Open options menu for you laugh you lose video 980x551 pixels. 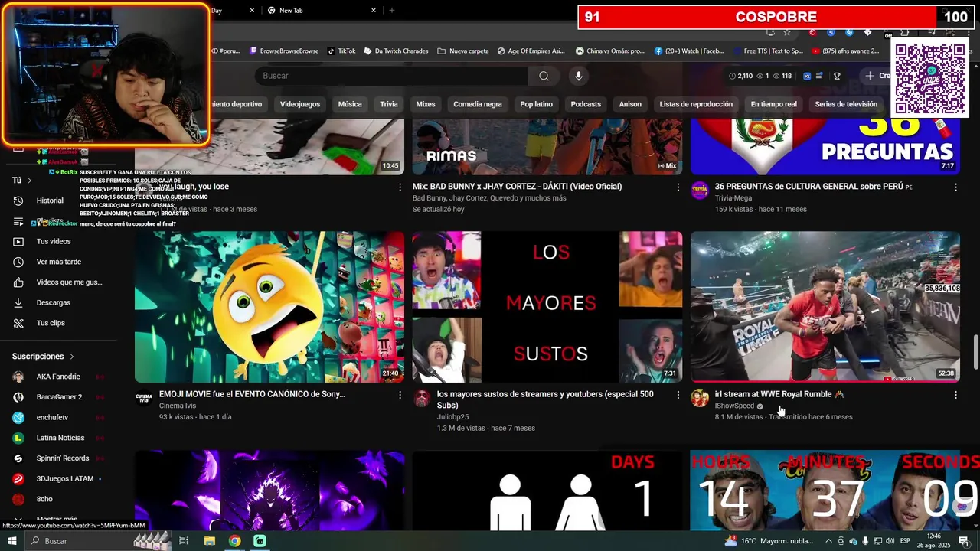click(400, 187)
